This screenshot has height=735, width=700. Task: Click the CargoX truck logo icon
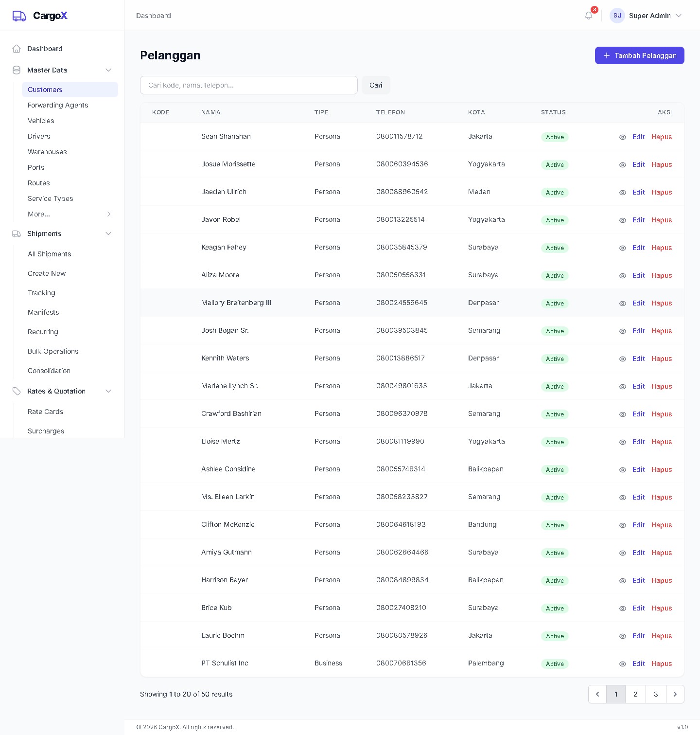coord(19,16)
